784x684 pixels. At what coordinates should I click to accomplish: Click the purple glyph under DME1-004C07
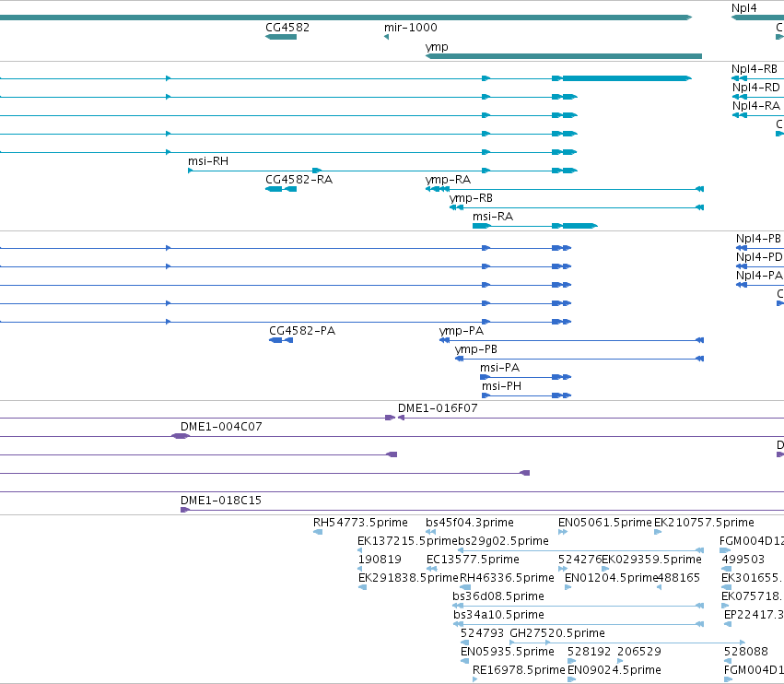coord(181,436)
